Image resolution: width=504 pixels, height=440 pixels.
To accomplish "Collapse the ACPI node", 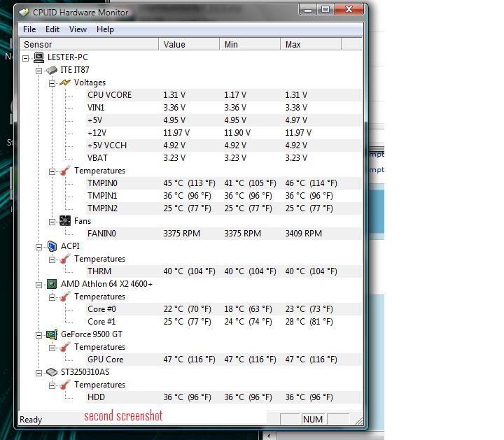I will 39,247.
